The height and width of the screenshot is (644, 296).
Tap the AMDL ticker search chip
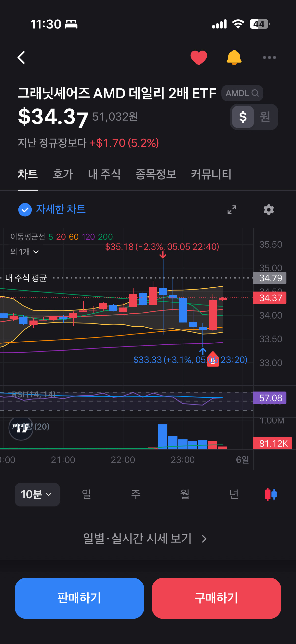point(242,93)
